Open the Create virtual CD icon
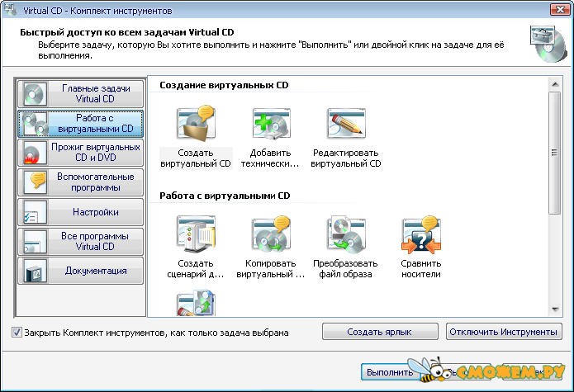The height and width of the screenshot is (392, 574). 196,124
